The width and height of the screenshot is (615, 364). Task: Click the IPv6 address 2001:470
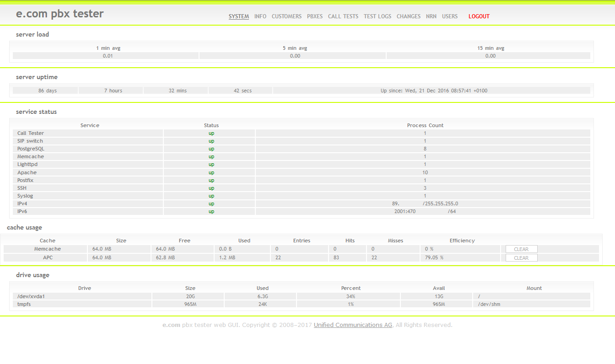click(x=405, y=211)
